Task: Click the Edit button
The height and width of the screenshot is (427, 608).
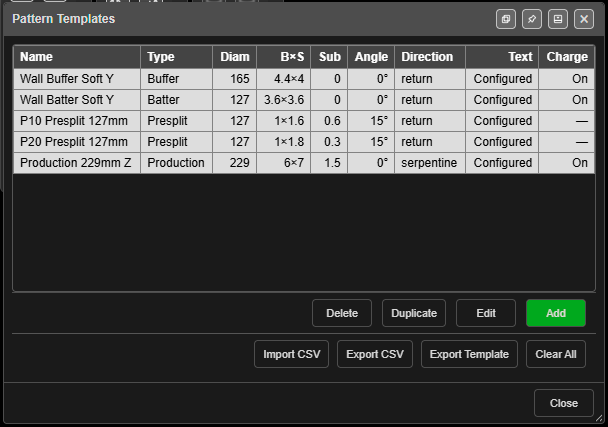Action: [x=486, y=313]
